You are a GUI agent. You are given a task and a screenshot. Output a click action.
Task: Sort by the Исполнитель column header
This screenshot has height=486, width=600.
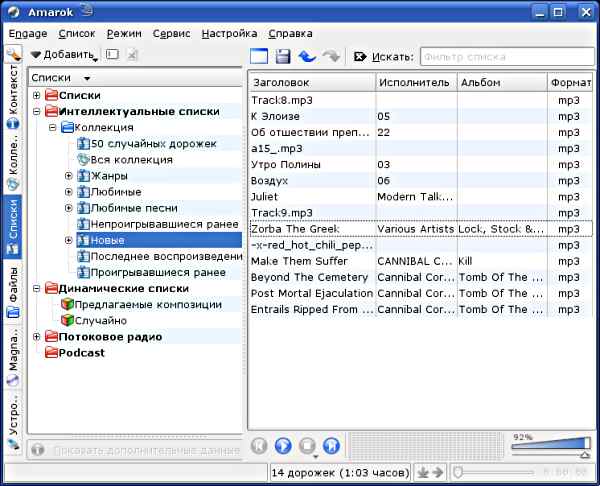(x=416, y=83)
